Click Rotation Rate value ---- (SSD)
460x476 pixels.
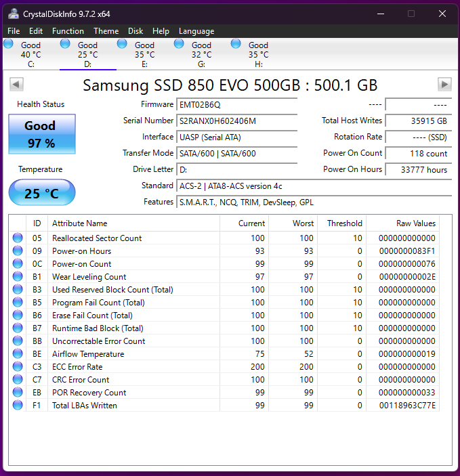(x=419, y=137)
